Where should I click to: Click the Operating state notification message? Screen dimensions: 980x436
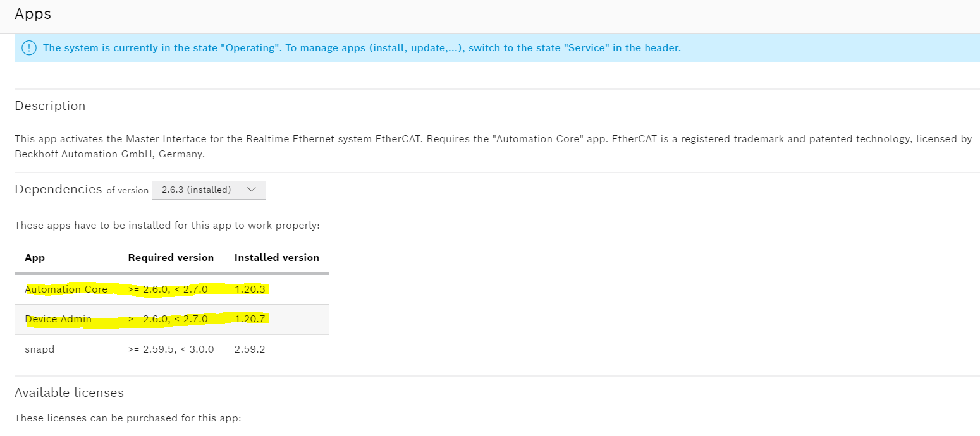tap(362, 48)
